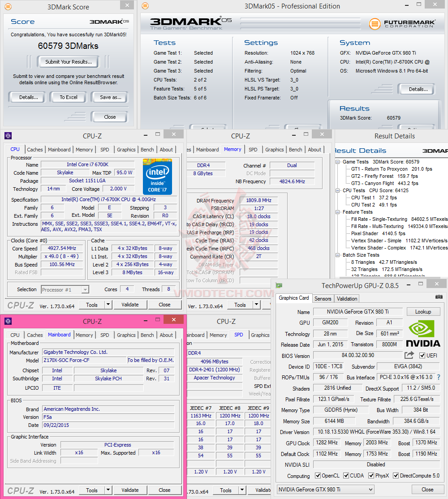Click Validate in the pink Mainboard CPU-Z window
Screen dimensions: 448x499
pos(130,490)
